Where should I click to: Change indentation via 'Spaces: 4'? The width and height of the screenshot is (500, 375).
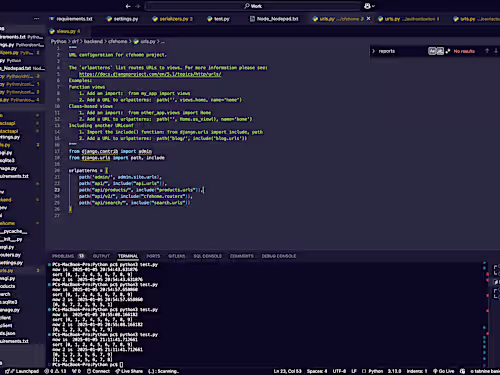[x=317, y=371]
